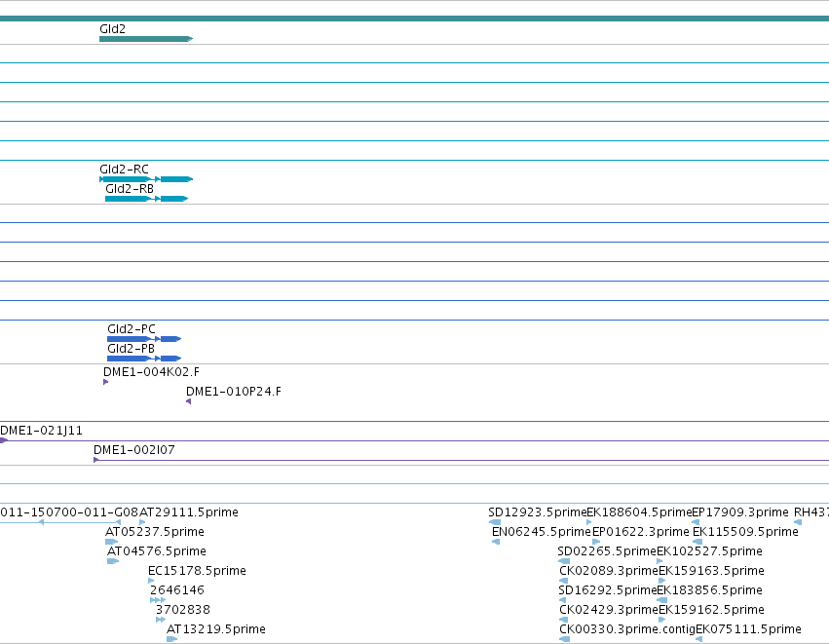Select the DME1-002I07 clone label
This screenshot has width=829, height=644.
(134, 450)
